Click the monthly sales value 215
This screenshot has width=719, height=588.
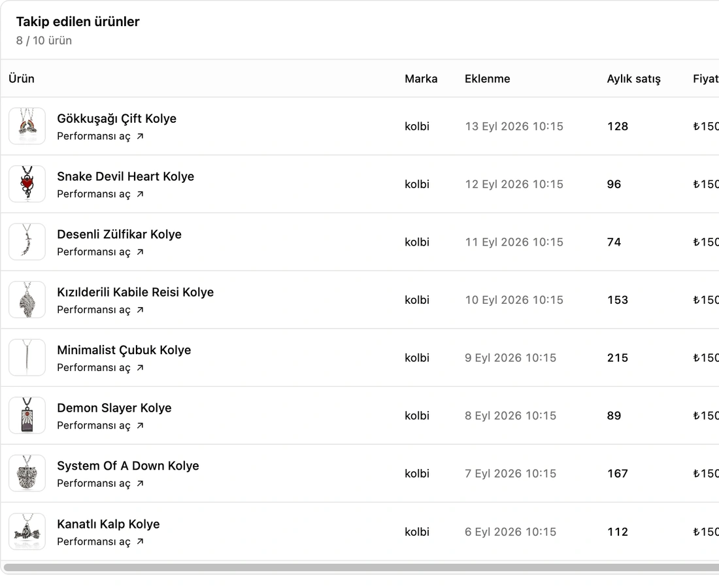(x=618, y=357)
